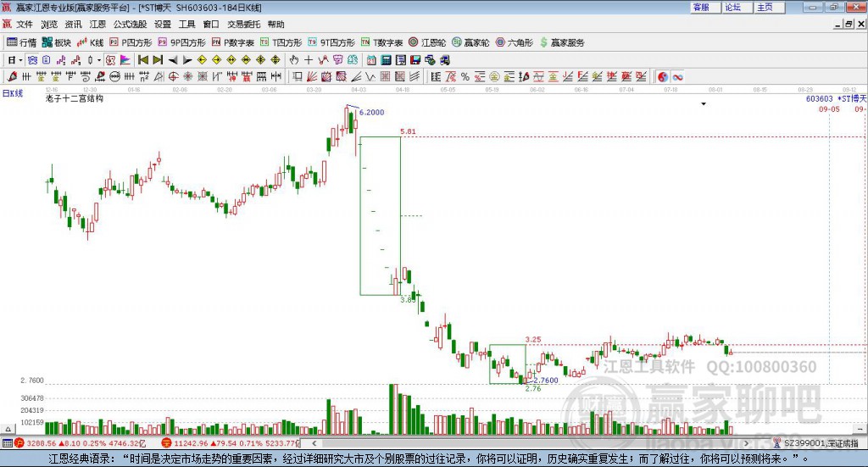Toggle the yin-yang tool button
This screenshot has width=868, height=467.
click(x=663, y=77)
